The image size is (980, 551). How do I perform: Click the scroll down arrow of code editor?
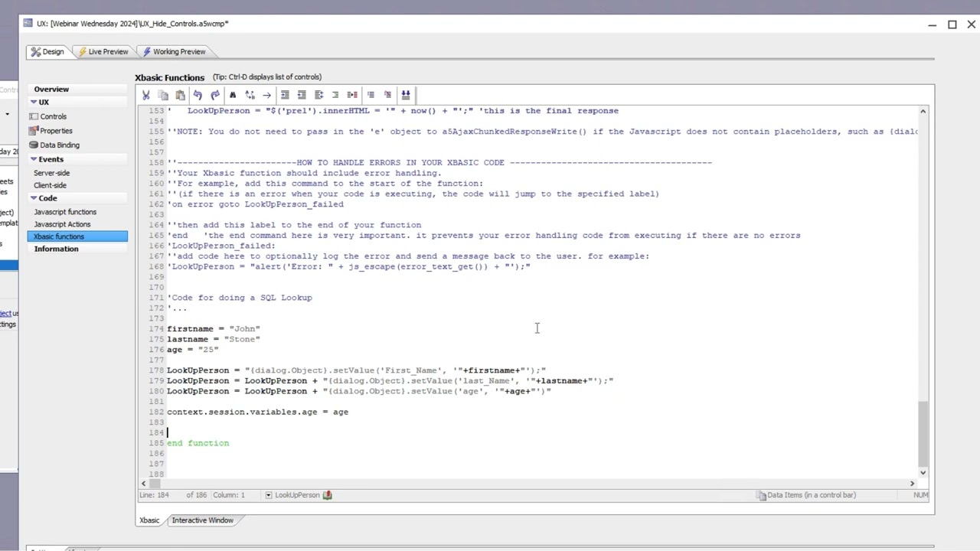tap(923, 473)
